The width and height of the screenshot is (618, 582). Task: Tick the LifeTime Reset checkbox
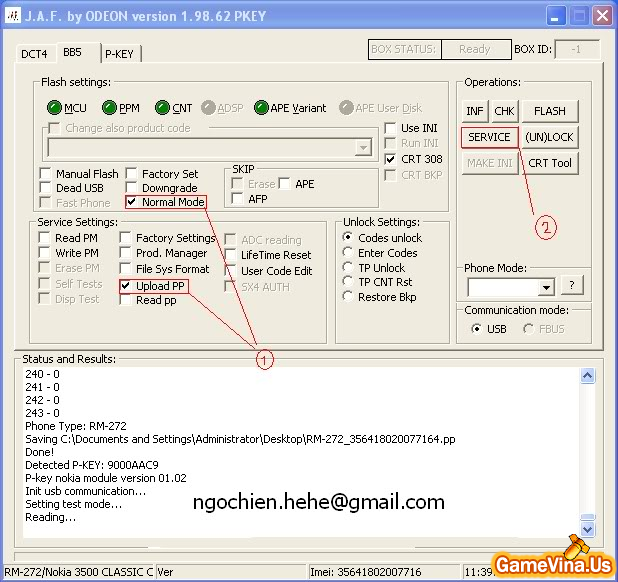point(230,255)
